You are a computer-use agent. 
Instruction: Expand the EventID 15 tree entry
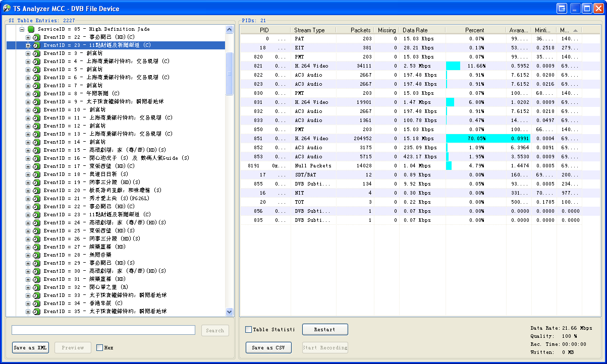coord(28,150)
